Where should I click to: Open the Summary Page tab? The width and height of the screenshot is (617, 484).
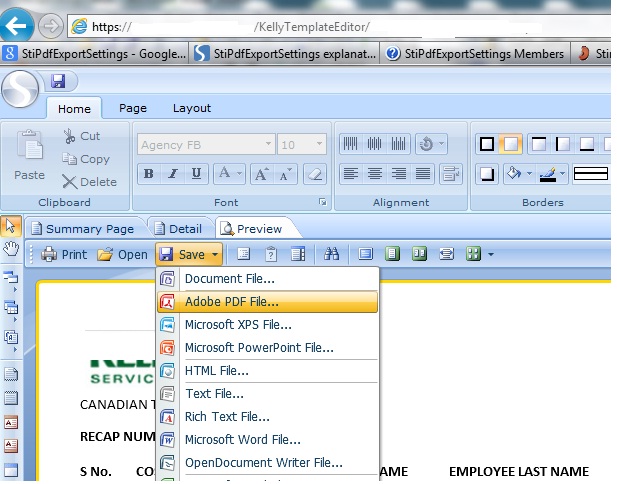pos(83,229)
